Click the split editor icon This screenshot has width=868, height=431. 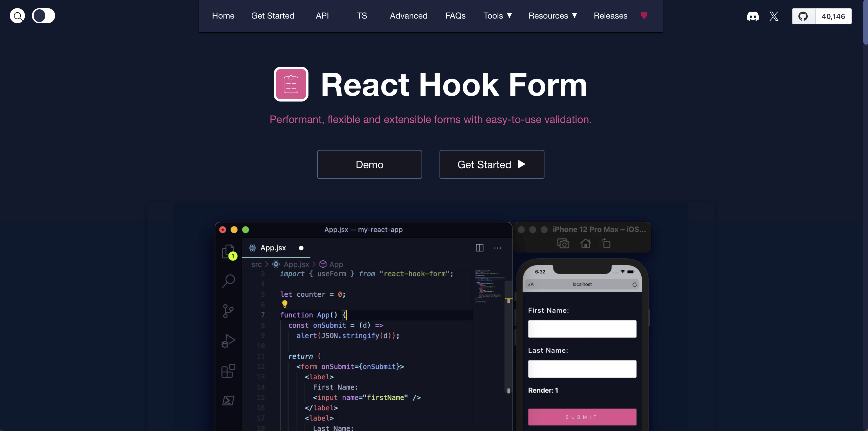pyautogui.click(x=479, y=248)
